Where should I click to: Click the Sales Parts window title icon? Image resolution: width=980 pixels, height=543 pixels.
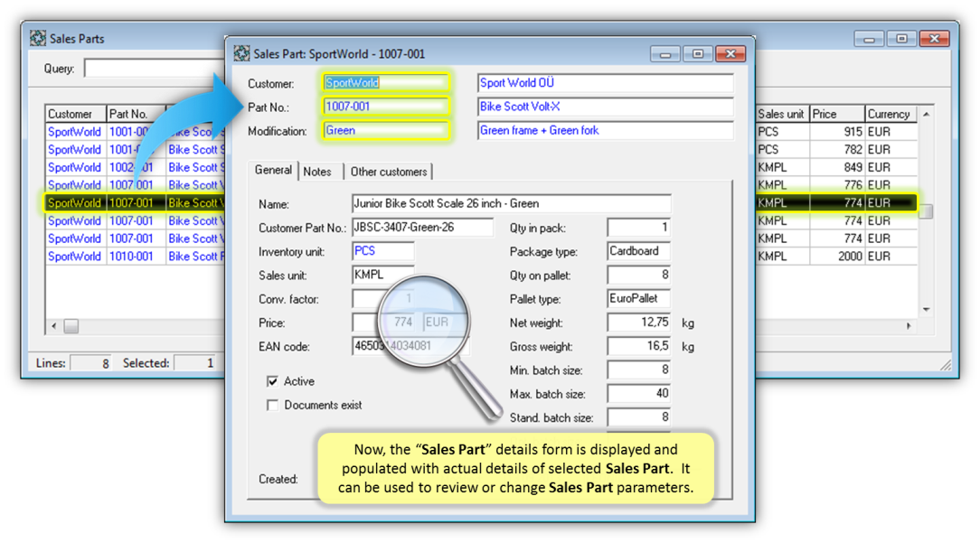[x=37, y=38]
